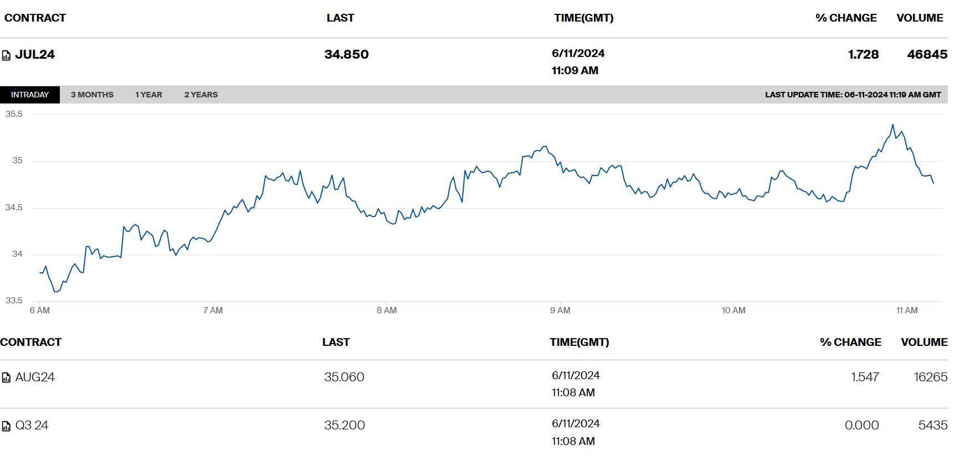Click the top % CHANGE column header
This screenshot has height=456, width=980.
point(846,18)
